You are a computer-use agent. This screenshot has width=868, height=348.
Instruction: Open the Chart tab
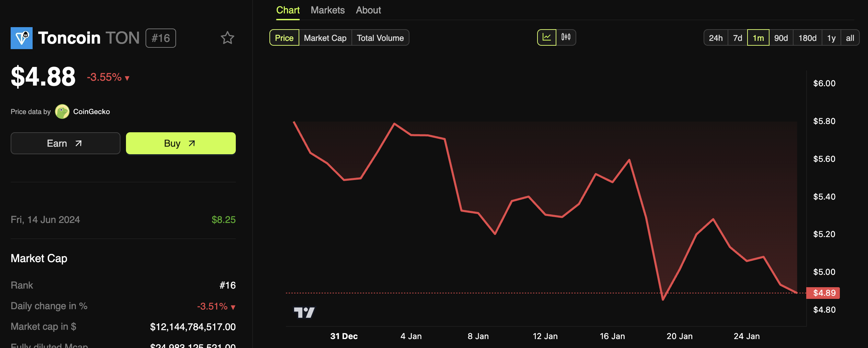coord(288,10)
